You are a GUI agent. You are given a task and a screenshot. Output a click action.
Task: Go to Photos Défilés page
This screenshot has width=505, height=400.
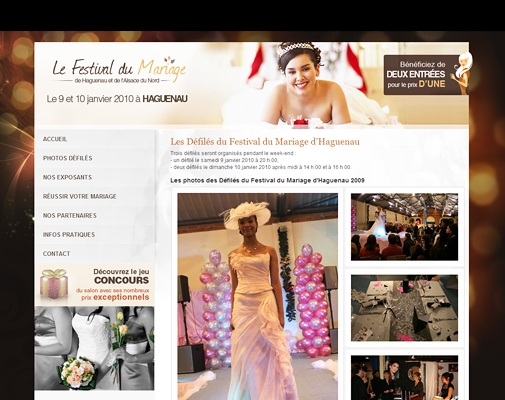(68, 158)
